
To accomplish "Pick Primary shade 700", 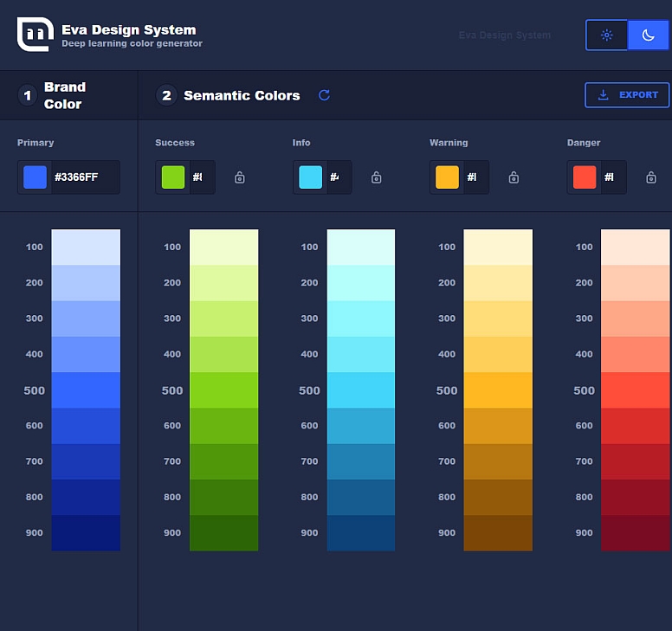I will pos(86,462).
